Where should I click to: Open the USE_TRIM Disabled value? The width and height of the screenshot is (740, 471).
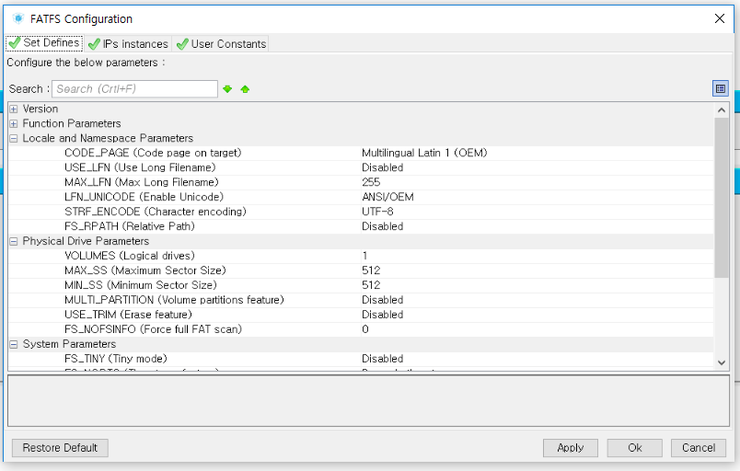(382, 314)
